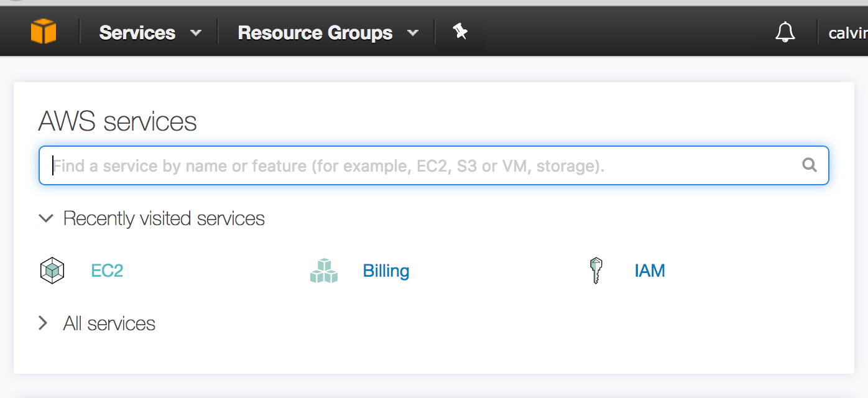
Task: Click the magnifying glass search icon
Action: click(810, 165)
